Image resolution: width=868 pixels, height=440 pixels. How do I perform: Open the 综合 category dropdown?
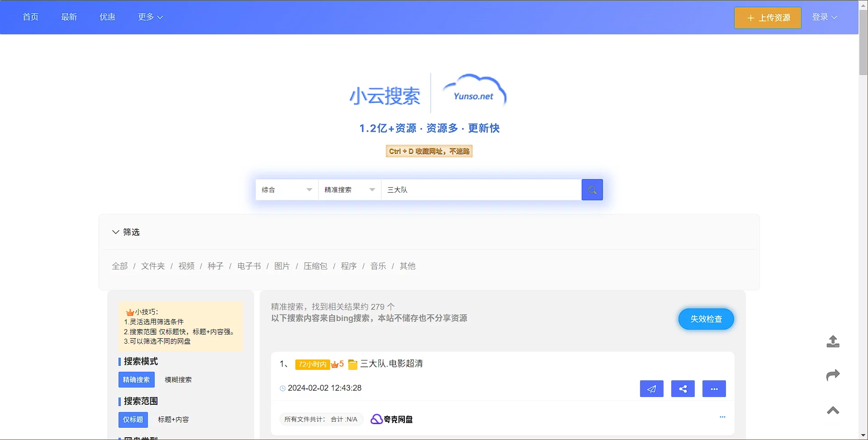pyautogui.click(x=287, y=190)
